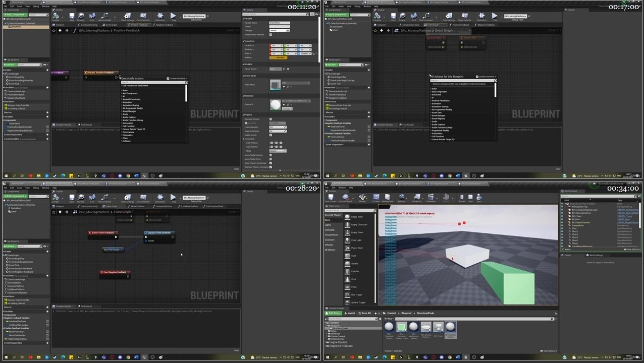Click Browse icon in the 00:11:20 frame

[81, 17]
